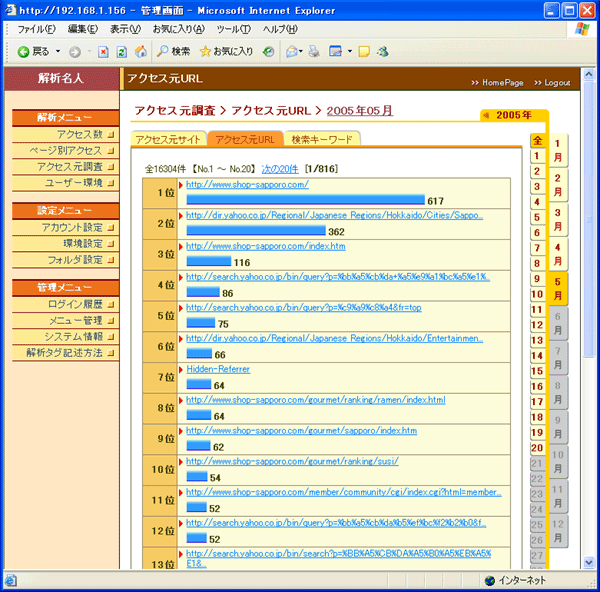Click the Stop loading icon
Image resolution: width=600 pixels, height=592 pixels.
pyautogui.click(x=103, y=52)
